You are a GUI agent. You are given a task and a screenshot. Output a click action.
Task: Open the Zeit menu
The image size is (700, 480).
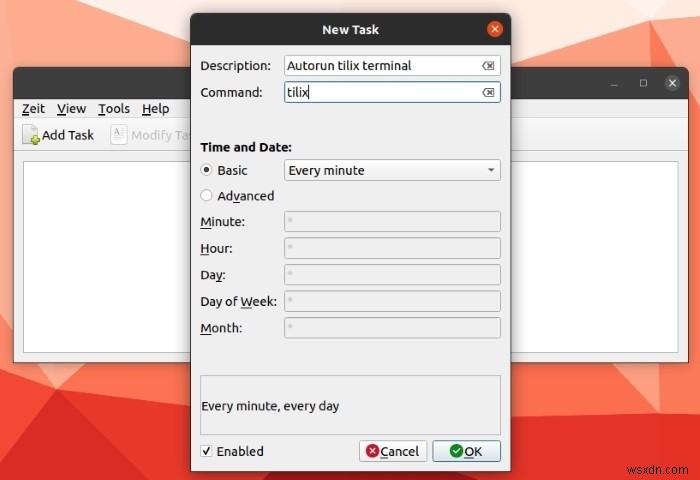pyautogui.click(x=33, y=109)
